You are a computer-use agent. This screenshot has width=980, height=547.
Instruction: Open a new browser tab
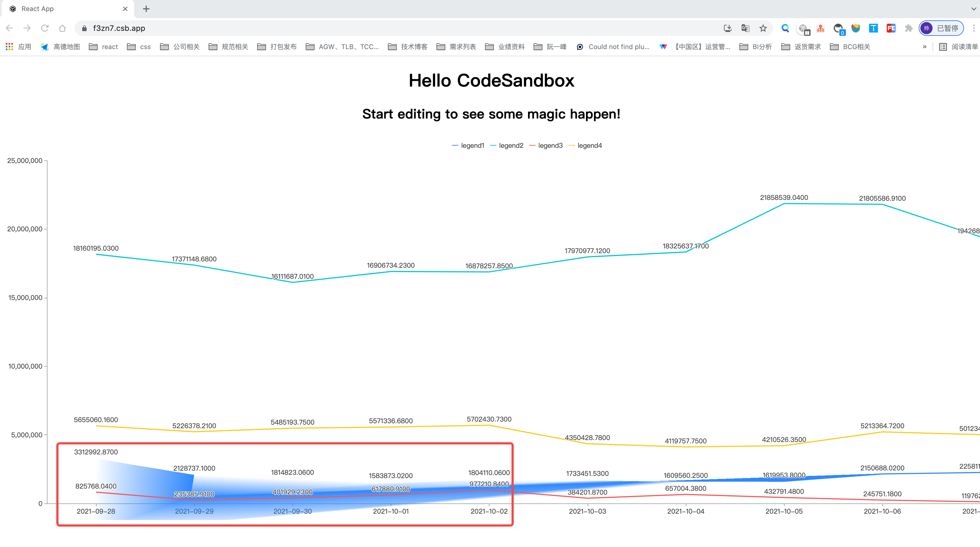pyautogui.click(x=147, y=9)
